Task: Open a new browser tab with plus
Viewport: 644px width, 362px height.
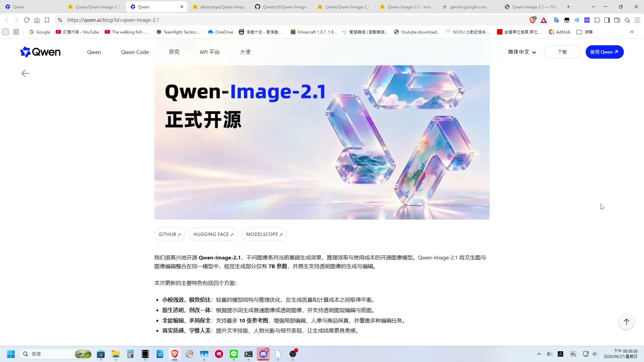Action: point(569,7)
